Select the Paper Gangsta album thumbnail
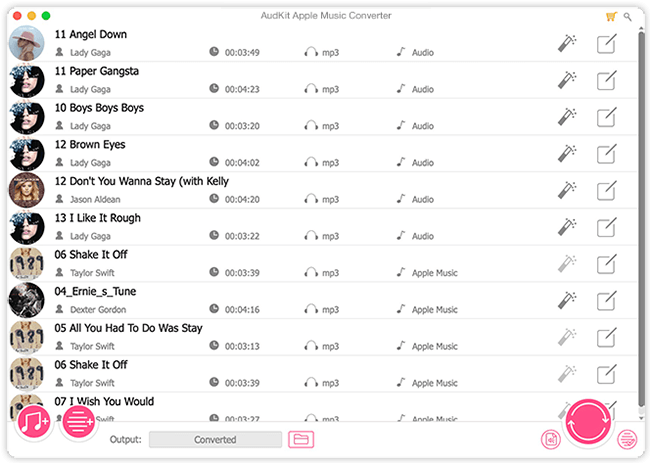650x463 pixels. coord(27,80)
